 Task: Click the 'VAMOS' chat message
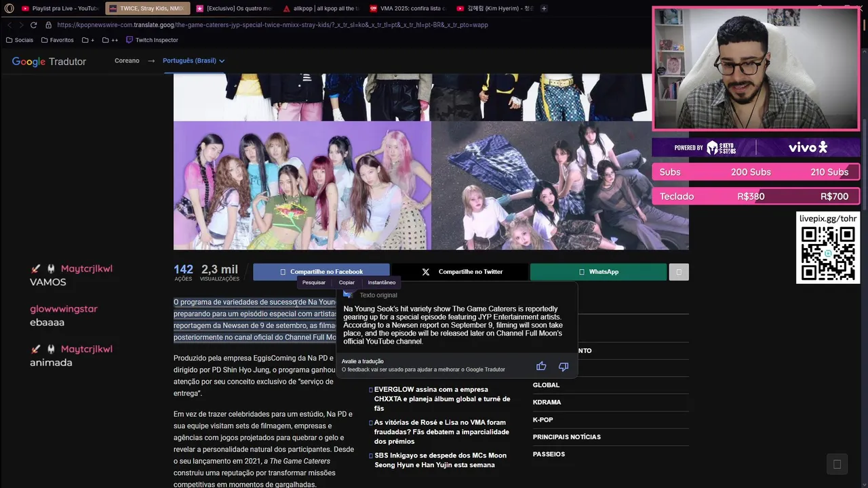tap(48, 282)
